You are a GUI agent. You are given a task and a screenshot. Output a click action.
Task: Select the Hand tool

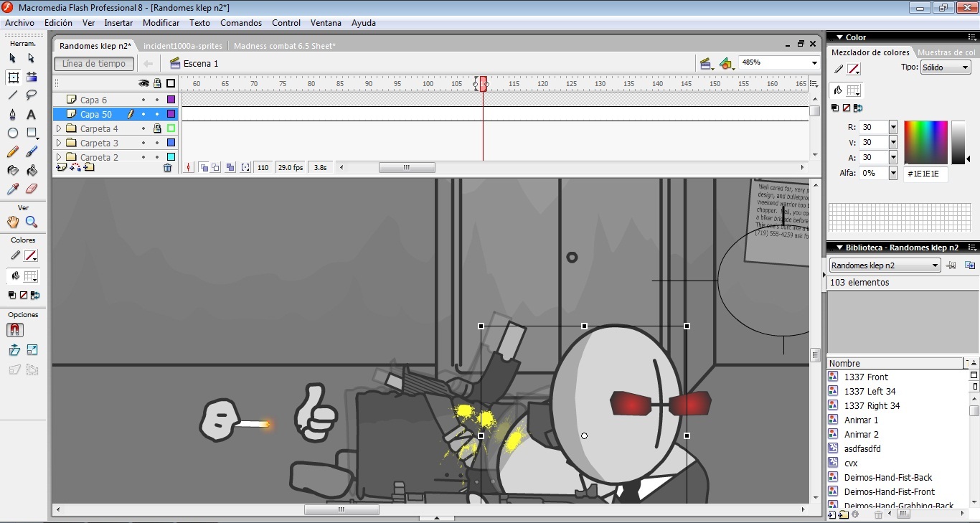pos(13,222)
